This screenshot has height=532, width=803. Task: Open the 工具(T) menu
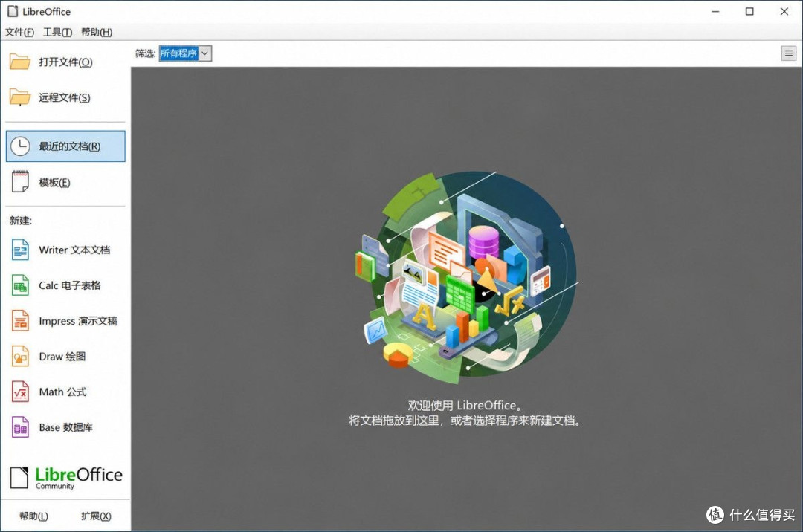click(57, 32)
